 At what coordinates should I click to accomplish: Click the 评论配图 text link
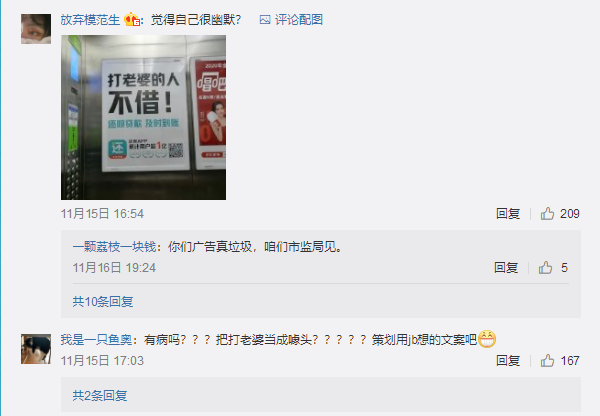[299, 20]
